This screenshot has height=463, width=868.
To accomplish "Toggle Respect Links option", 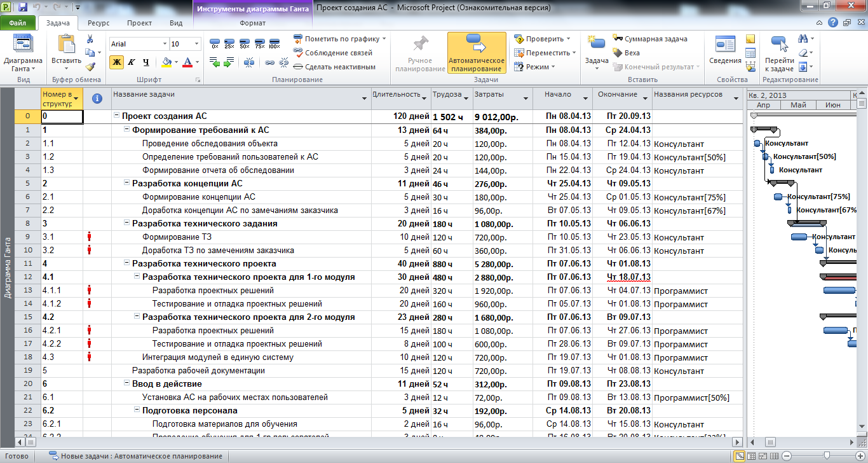I will pyautogui.click(x=333, y=53).
